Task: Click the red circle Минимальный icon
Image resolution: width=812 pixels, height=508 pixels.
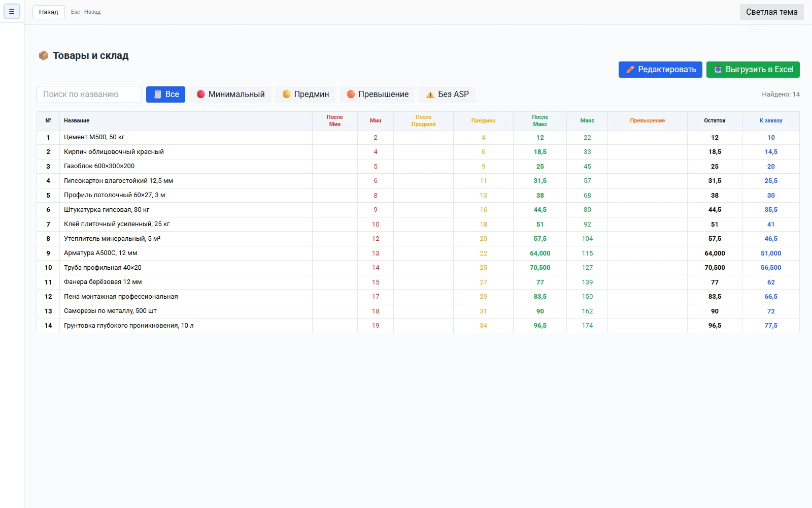Action: (200, 94)
